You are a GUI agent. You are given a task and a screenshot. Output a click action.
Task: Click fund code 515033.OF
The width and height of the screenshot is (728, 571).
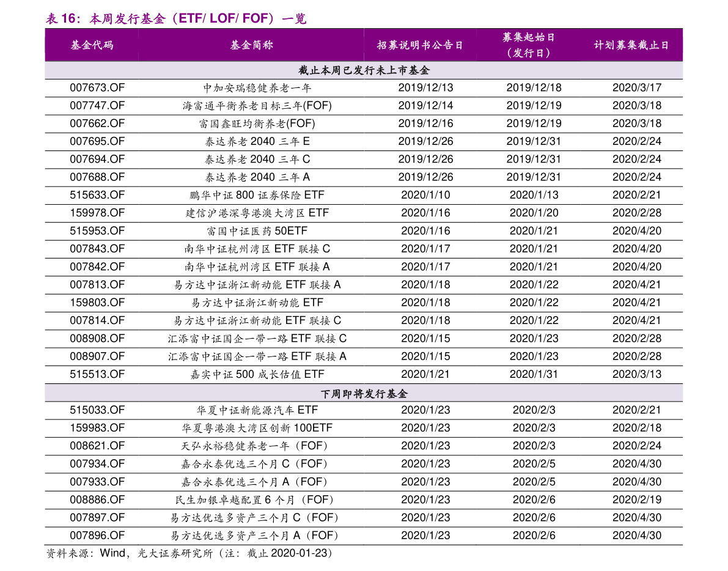(x=97, y=410)
